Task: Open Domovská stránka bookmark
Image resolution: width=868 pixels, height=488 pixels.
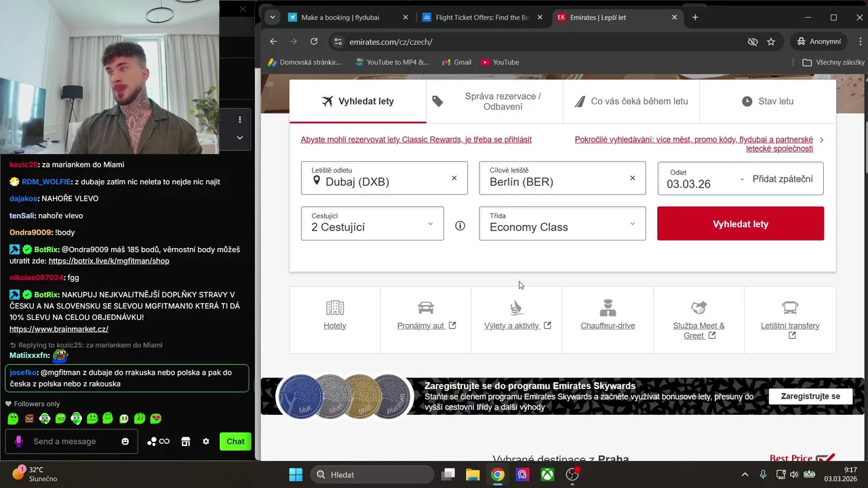Action: pyautogui.click(x=304, y=62)
